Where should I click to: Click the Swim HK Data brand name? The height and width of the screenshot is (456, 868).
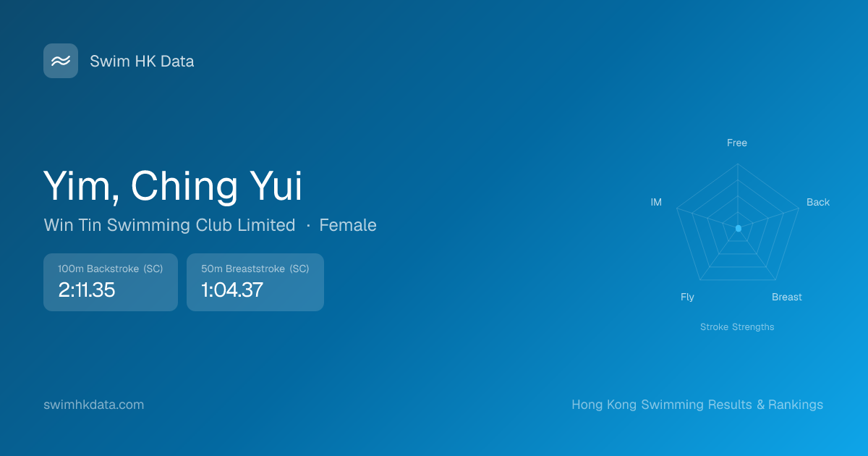pos(142,62)
